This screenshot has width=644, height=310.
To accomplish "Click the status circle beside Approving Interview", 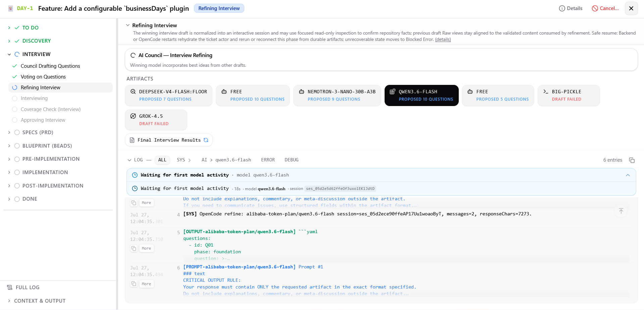I will [x=15, y=120].
